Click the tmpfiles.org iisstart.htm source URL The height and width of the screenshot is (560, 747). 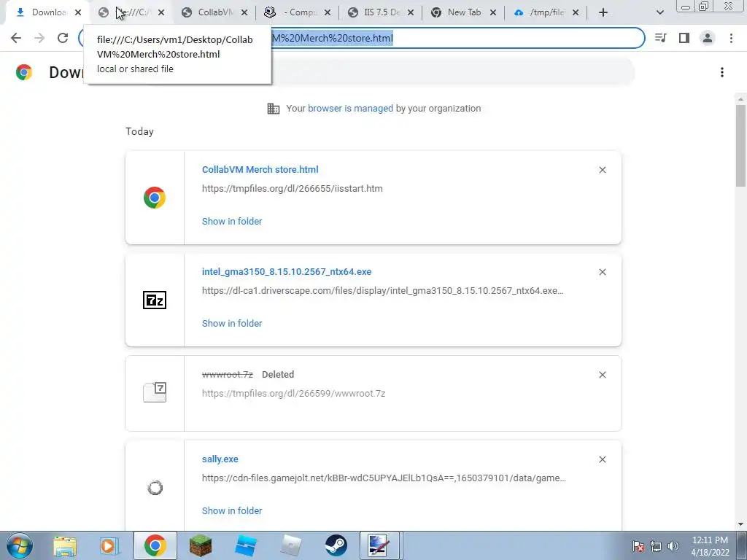(x=293, y=189)
